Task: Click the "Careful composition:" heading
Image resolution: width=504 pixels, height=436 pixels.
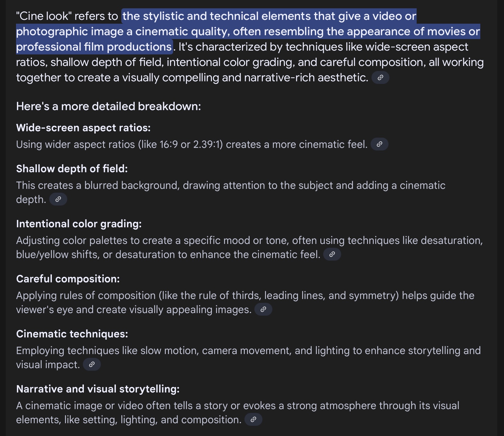Action: point(68,279)
